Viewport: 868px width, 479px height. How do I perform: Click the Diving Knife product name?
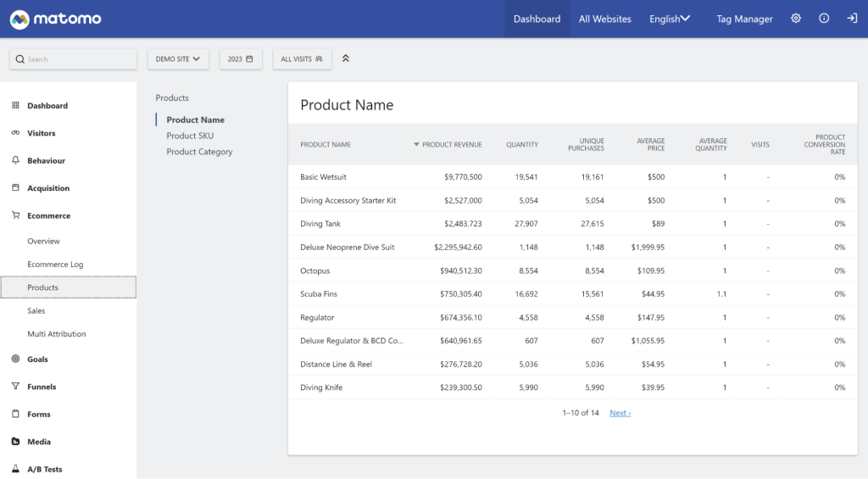click(321, 387)
